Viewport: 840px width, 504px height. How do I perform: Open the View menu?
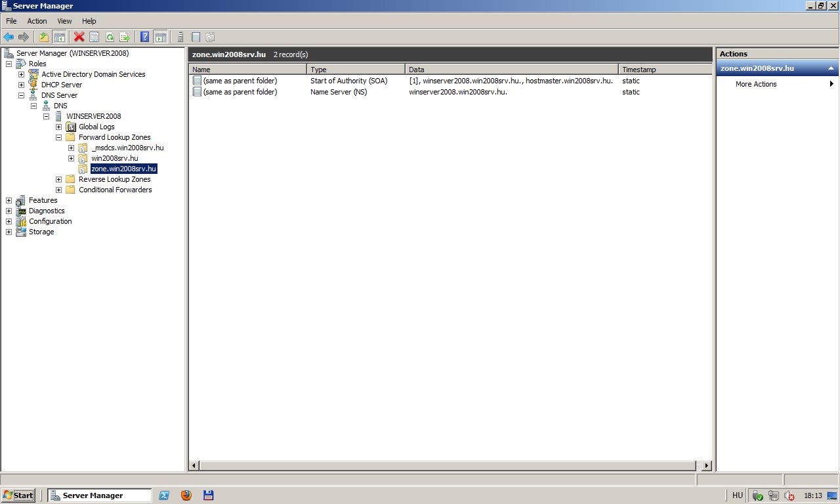coord(64,21)
